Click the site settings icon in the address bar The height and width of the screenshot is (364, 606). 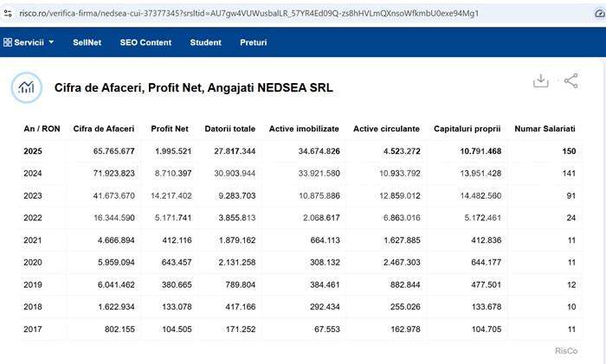[x=8, y=14]
